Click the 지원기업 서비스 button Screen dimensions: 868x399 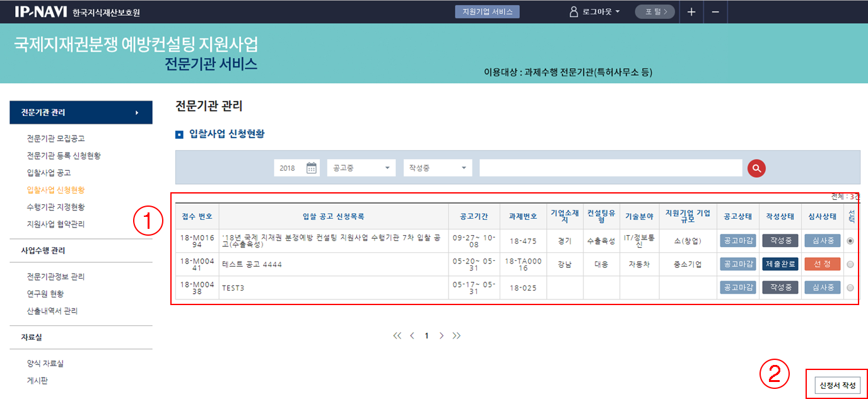[x=487, y=12]
